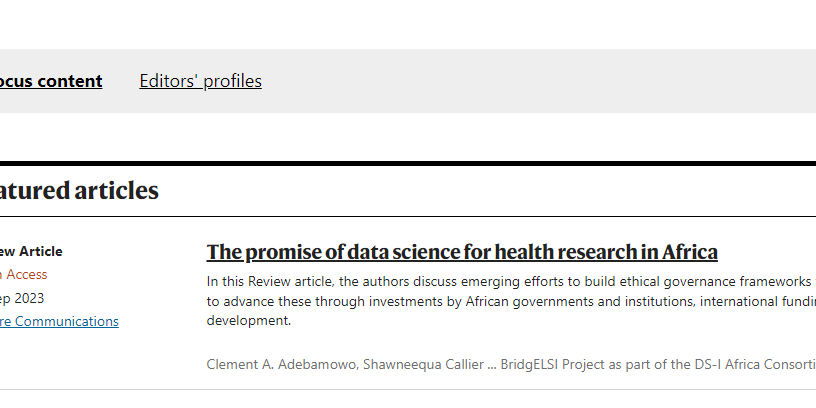
Task: Click the thin line under Featured articles heading
Action: (400, 216)
